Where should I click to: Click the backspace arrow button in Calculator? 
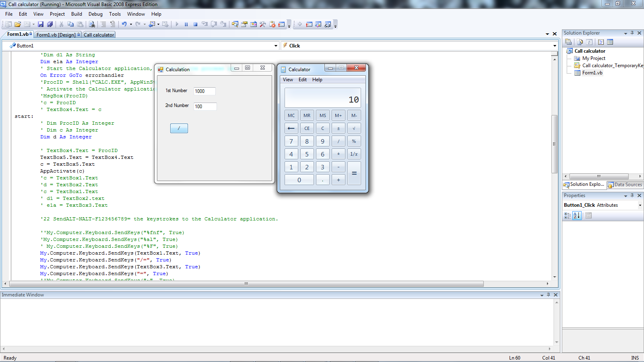(291, 128)
